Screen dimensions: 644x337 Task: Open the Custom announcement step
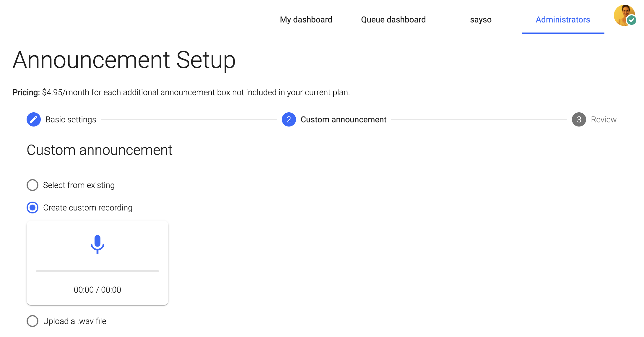tap(343, 119)
